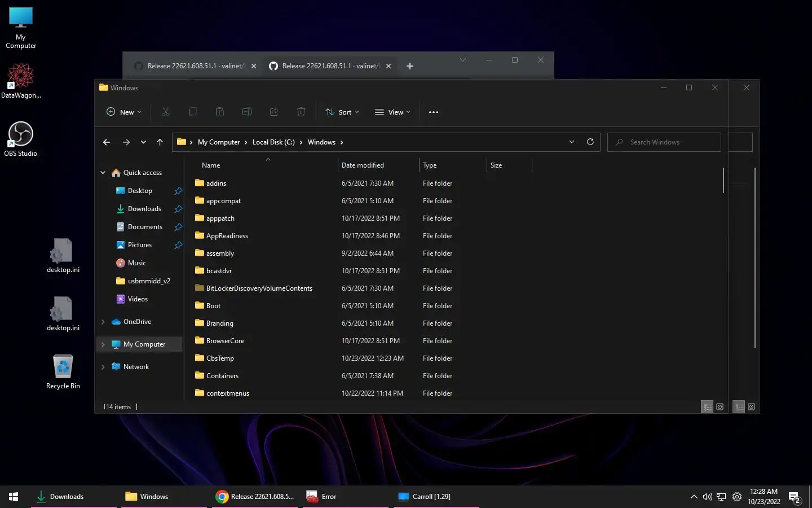The height and width of the screenshot is (508, 812).
Task: Open the notification center icon
Action: coord(795,497)
